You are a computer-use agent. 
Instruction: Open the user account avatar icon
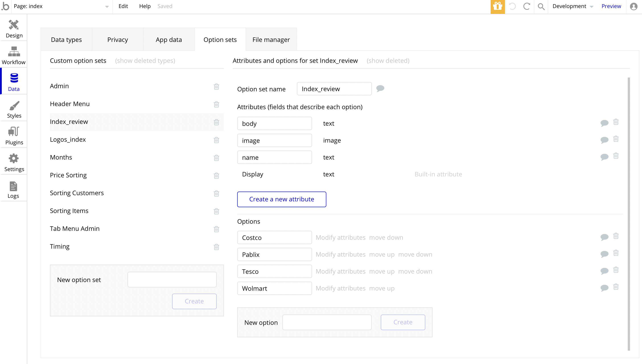pyautogui.click(x=634, y=6)
